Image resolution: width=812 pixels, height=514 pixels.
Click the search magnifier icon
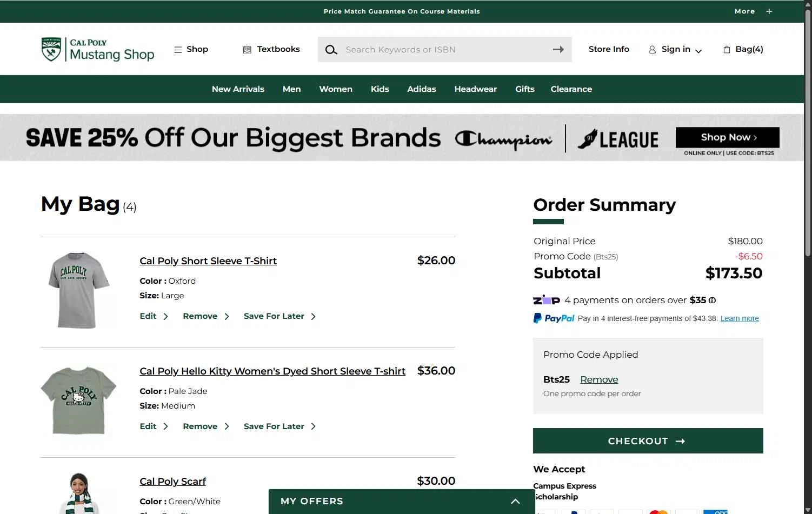tap(331, 50)
